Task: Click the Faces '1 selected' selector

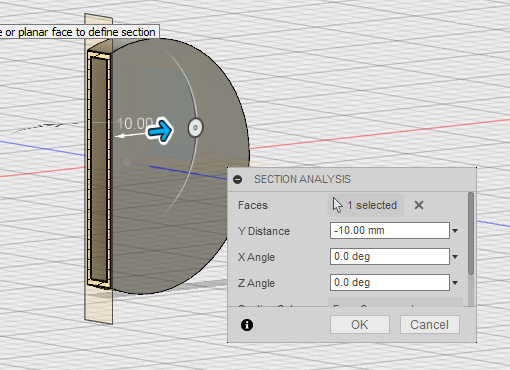Action: 366,205
